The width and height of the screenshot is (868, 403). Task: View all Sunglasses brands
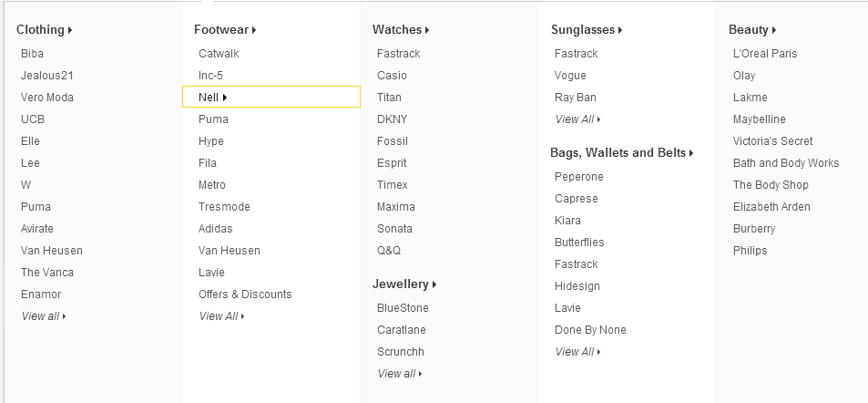[x=577, y=119]
